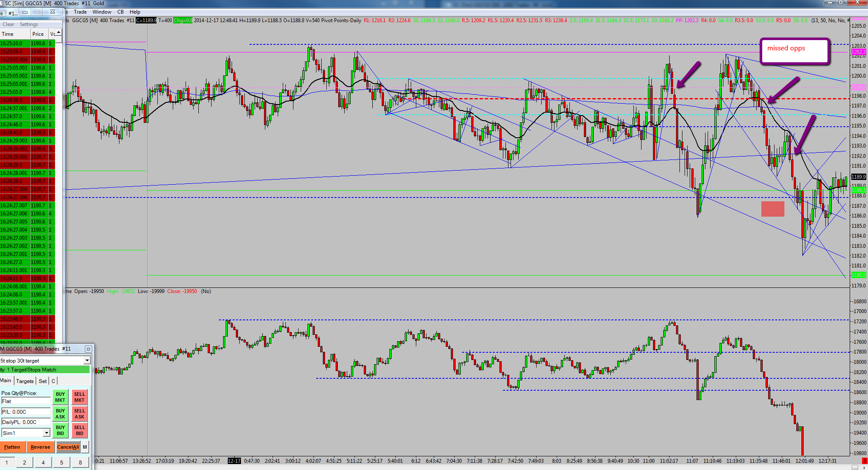Select the 16:25:06.0 trade row
Image resolution: width=868 pixels, height=470 pixels.
(27, 52)
